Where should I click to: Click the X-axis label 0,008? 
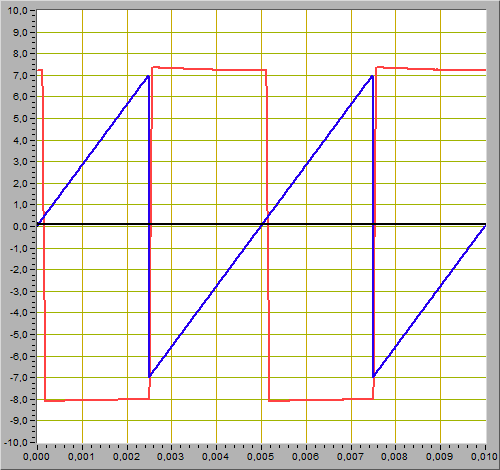click(395, 456)
